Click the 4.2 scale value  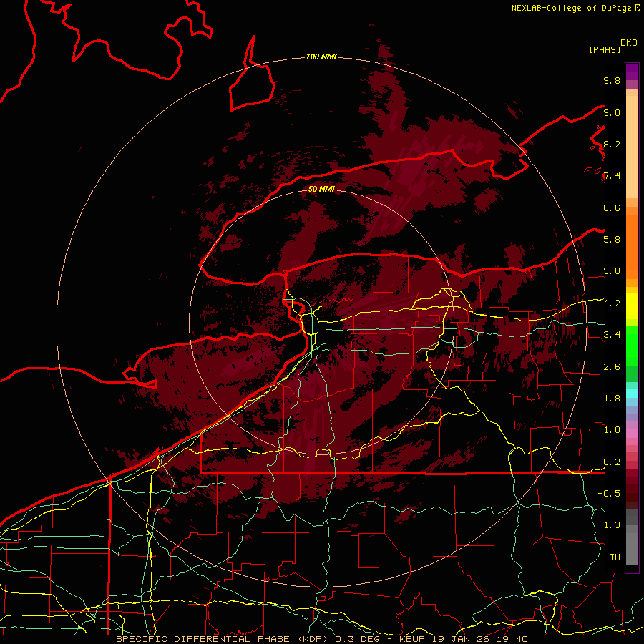pos(612,303)
